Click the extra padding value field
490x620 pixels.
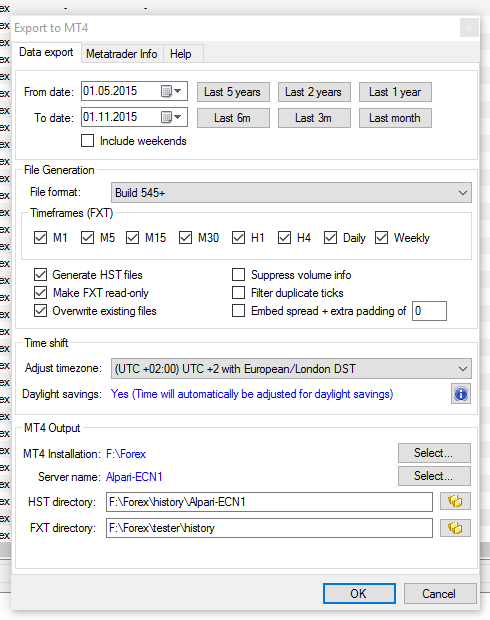pos(429,311)
